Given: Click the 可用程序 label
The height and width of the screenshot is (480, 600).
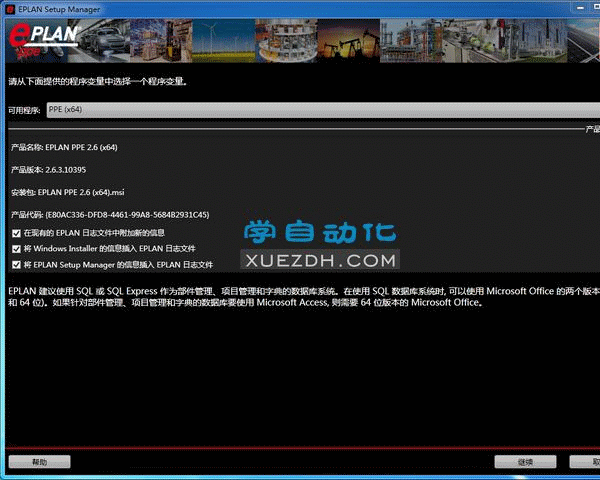Looking at the screenshot, I should tap(24, 110).
